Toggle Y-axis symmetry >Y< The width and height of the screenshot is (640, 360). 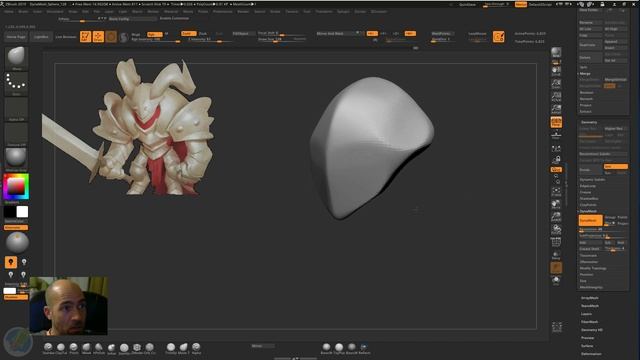[384, 33]
